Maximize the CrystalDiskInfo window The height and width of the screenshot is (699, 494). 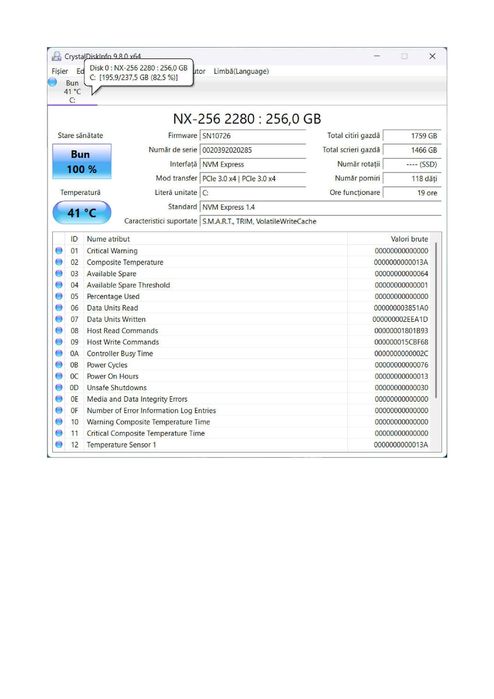tap(404, 56)
